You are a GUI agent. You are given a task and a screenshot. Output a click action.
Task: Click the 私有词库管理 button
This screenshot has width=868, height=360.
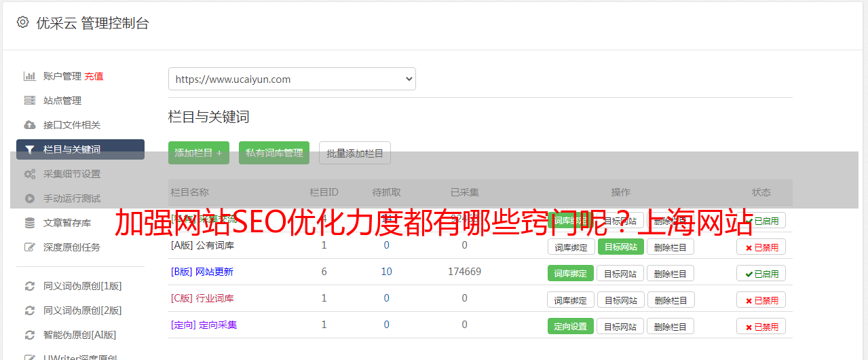pos(274,153)
